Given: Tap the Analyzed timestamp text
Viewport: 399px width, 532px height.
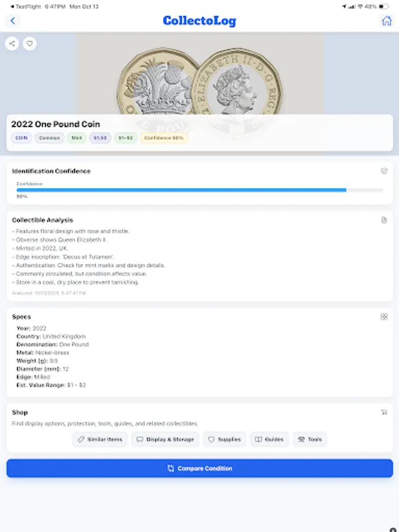Looking at the screenshot, I should point(49,293).
